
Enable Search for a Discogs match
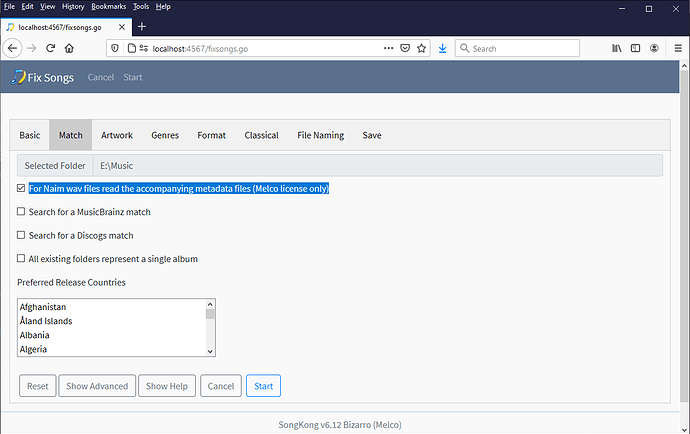pos(21,235)
